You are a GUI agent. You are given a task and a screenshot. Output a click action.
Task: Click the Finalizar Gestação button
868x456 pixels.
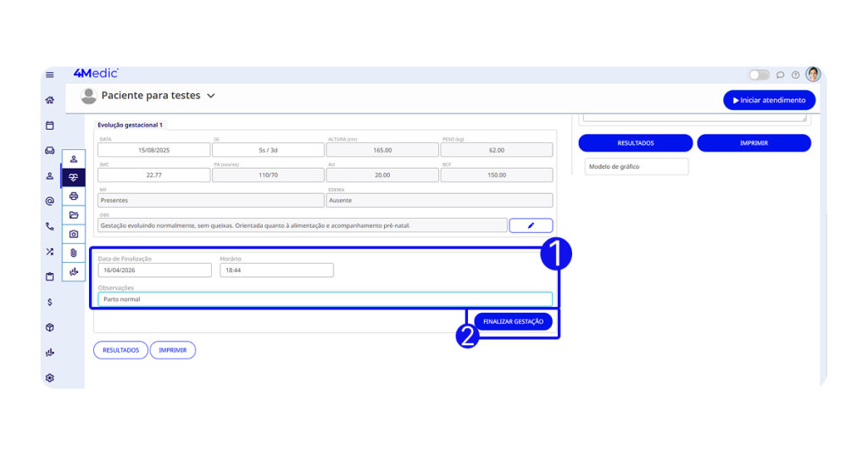(x=513, y=322)
